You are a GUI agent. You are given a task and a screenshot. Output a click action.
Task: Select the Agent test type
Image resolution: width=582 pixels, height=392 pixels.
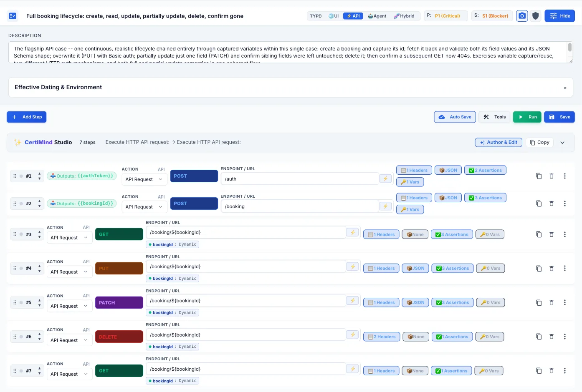point(377,16)
